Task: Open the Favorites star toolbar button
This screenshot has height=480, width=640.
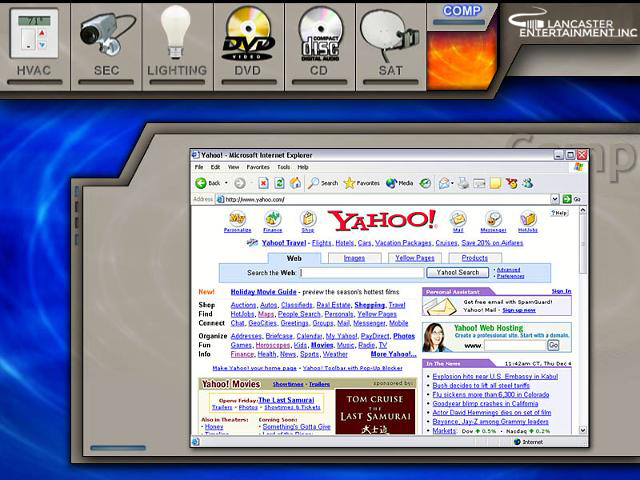Action: (362, 183)
